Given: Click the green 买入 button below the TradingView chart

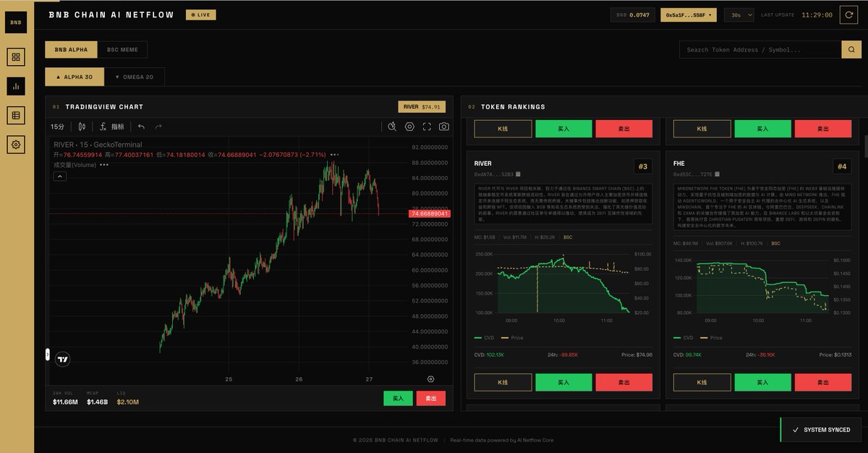Looking at the screenshot, I should (398, 398).
